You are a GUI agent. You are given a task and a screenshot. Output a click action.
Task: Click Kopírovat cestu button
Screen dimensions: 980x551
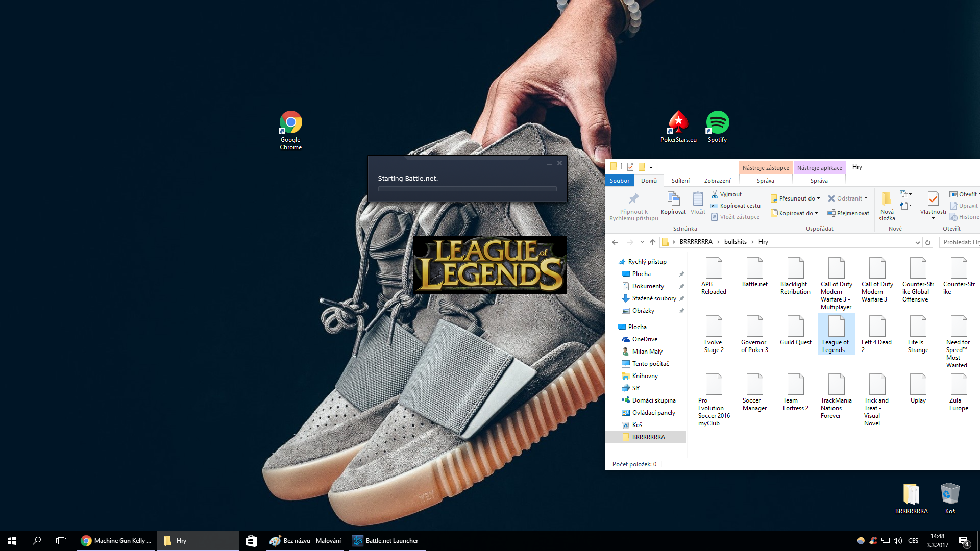pos(740,206)
